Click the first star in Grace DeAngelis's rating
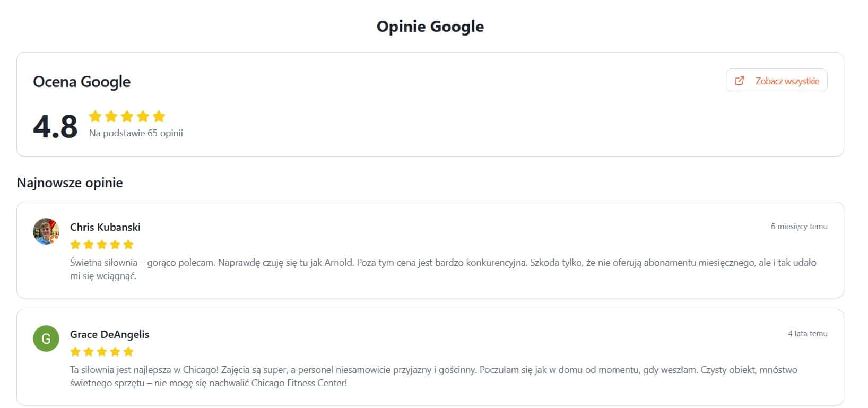Screen dimensions: 868x408 point(75,352)
